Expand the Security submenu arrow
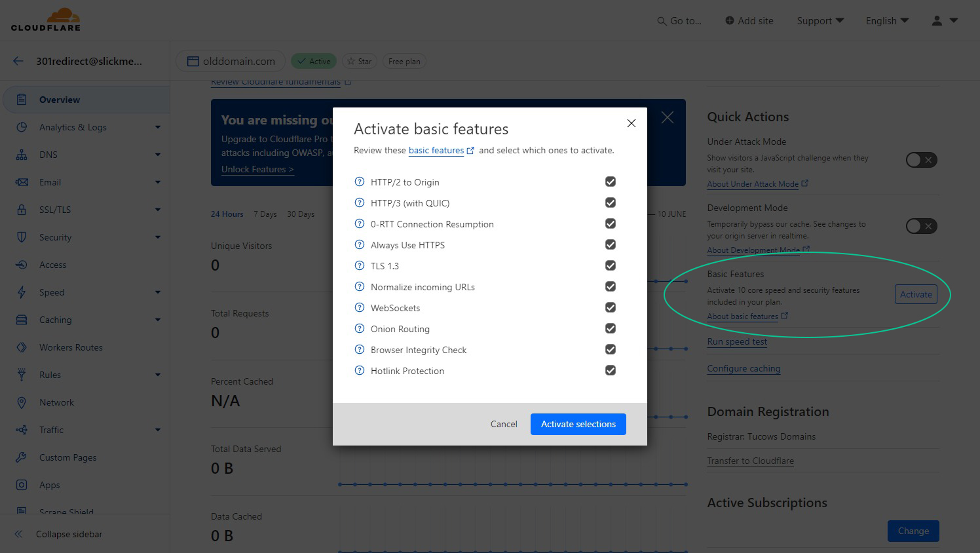The width and height of the screenshot is (980, 553). 158,237
